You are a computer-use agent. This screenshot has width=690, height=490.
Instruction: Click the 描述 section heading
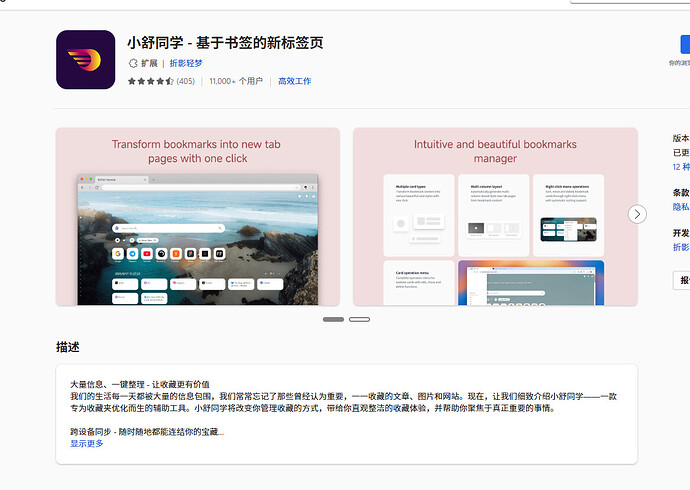pyautogui.click(x=68, y=347)
